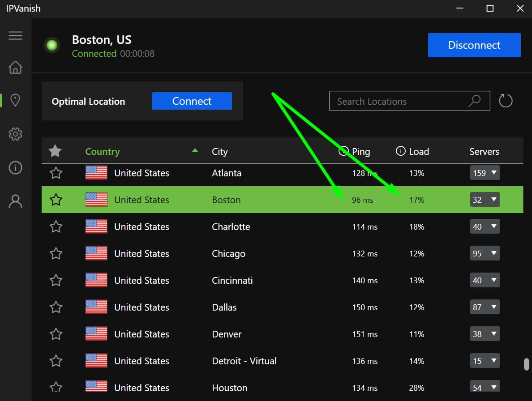The height and width of the screenshot is (401, 532).
Task: Open the Locations pin icon
Action: 15,100
